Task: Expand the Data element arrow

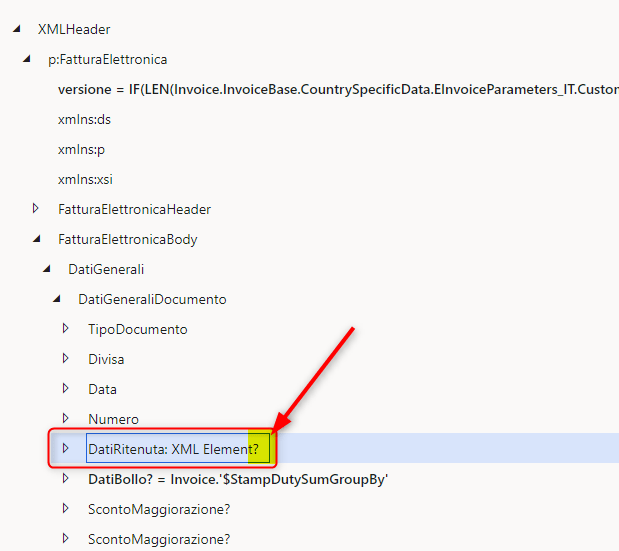Action: [66, 389]
